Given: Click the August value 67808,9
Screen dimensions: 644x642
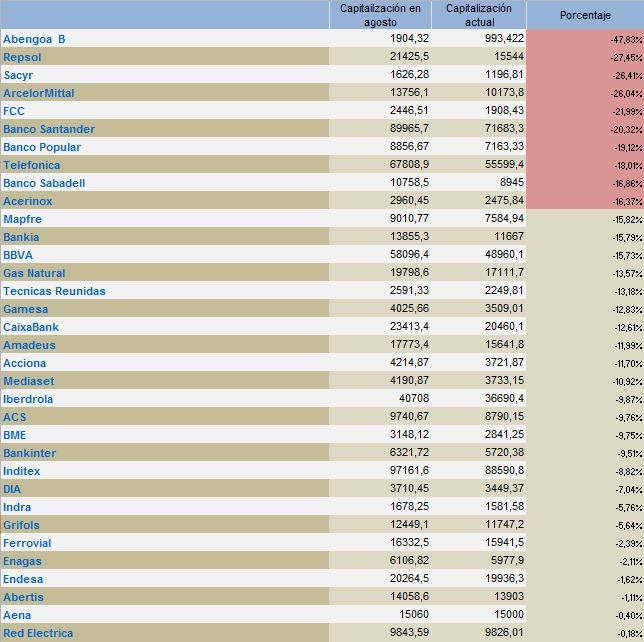Looking at the screenshot, I should (409, 164).
